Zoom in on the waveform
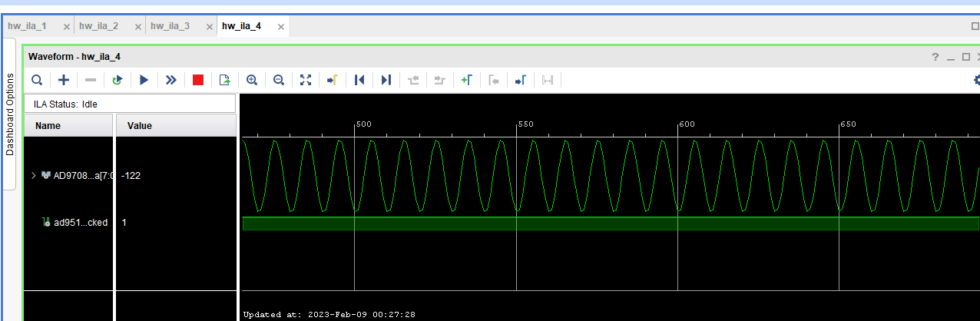 (x=252, y=80)
